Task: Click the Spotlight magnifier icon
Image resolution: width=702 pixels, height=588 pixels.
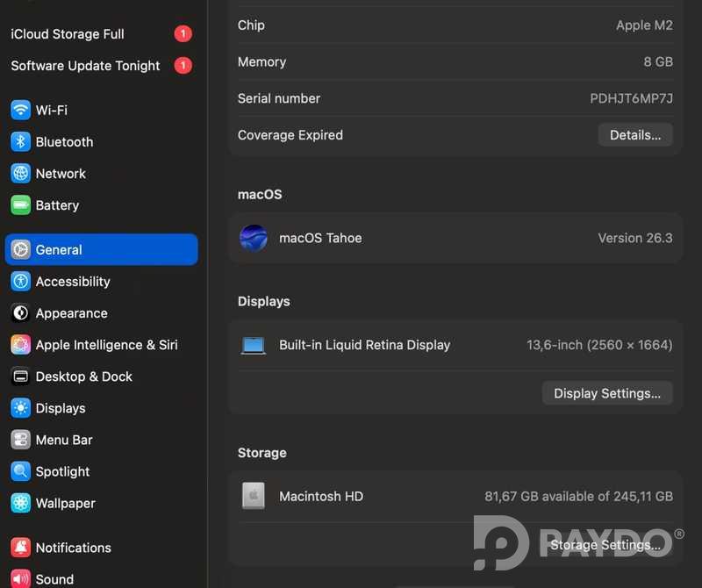Action: [x=20, y=472]
